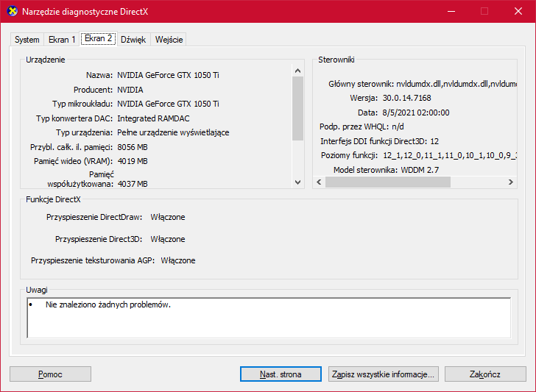536x392 pixels.
Task: Click the VRAM value '4019 MB'
Action: 133,161
